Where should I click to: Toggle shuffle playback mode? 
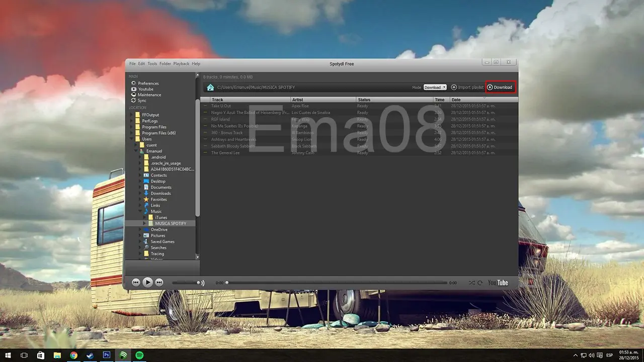pos(471,283)
